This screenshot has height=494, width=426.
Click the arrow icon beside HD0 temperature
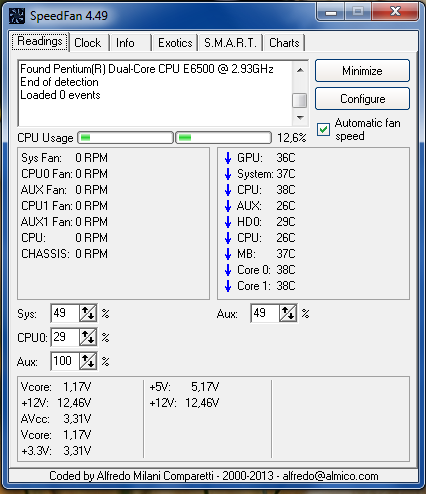click(228, 222)
